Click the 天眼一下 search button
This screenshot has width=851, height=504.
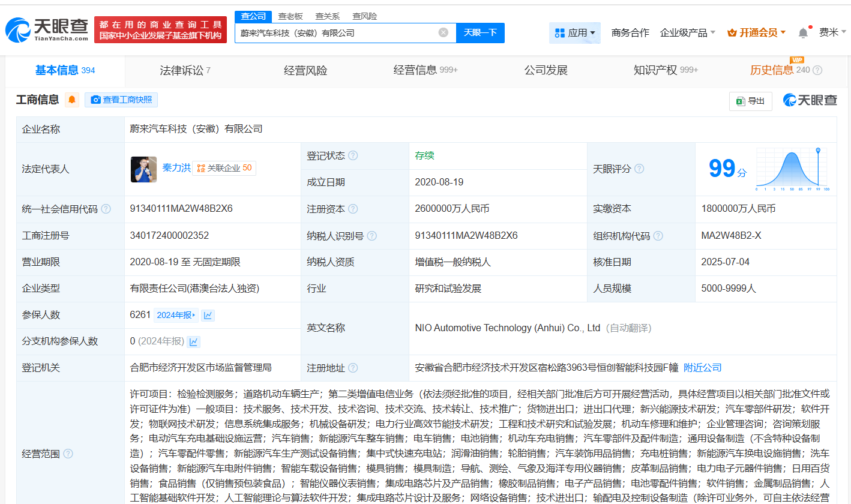(x=480, y=32)
